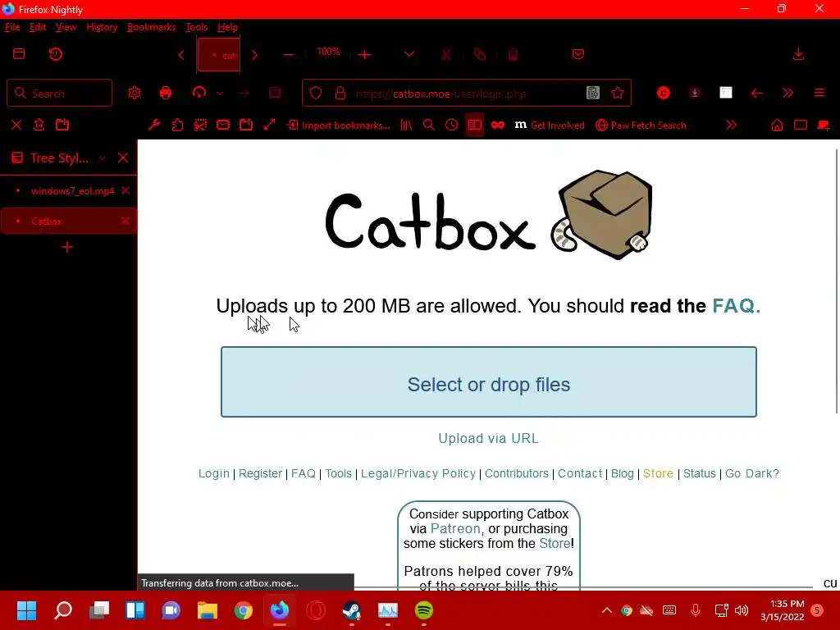Toggle Reader View in address bar
This screenshot has width=840, height=630.
click(x=592, y=94)
